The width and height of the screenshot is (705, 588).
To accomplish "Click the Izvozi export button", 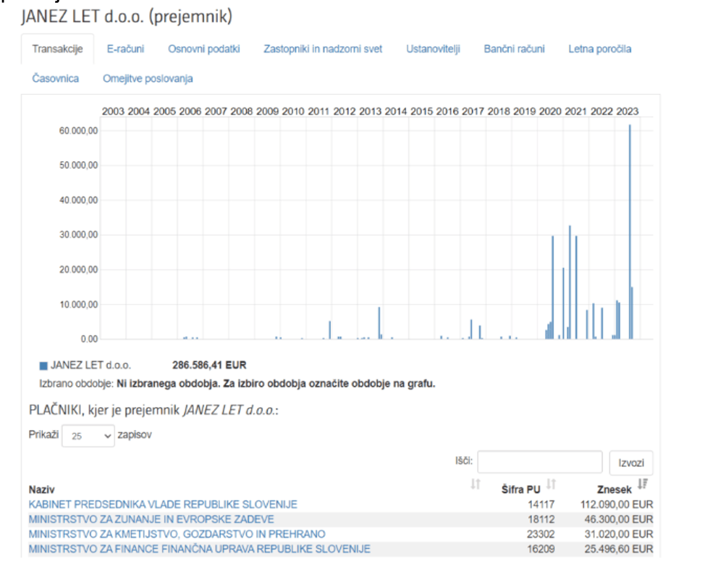I will tap(631, 463).
